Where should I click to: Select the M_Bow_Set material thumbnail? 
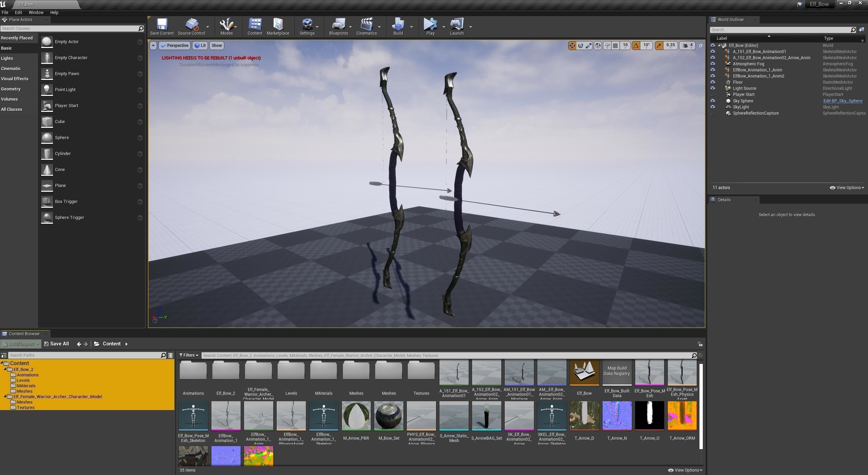pyautogui.click(x=388, y=416)
